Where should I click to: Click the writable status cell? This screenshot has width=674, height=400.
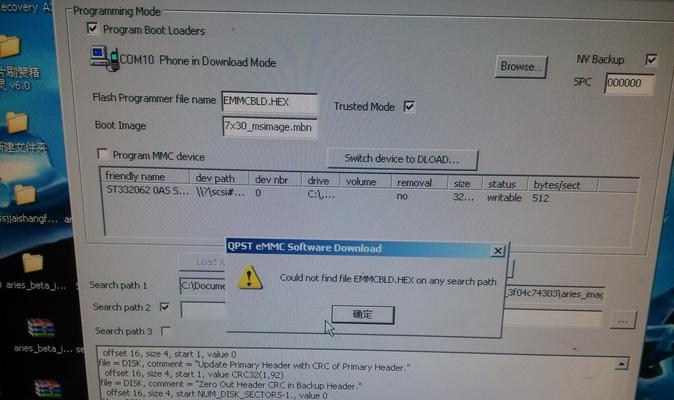click(504, 198)
